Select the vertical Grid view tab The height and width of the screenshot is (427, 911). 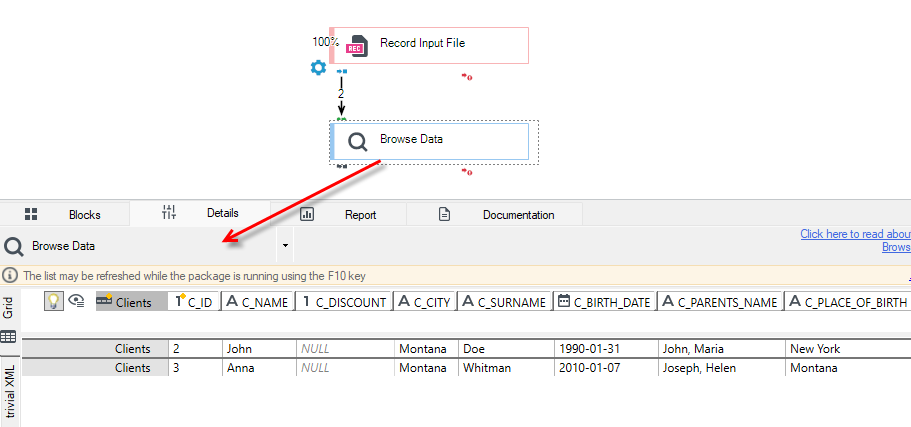9,308
